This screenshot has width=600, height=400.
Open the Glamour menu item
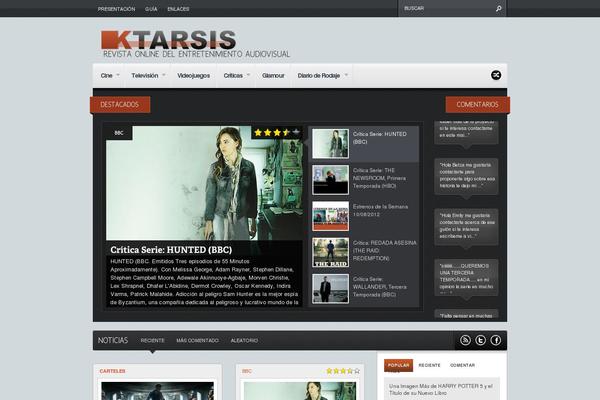[273, 76]
